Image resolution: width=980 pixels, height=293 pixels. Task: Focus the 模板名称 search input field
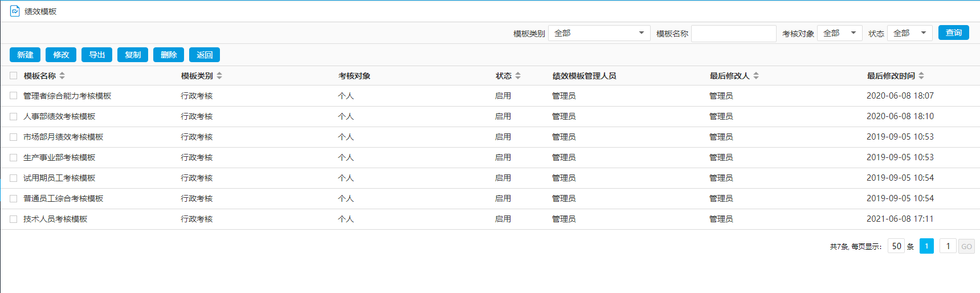click(x=733, y=34)
